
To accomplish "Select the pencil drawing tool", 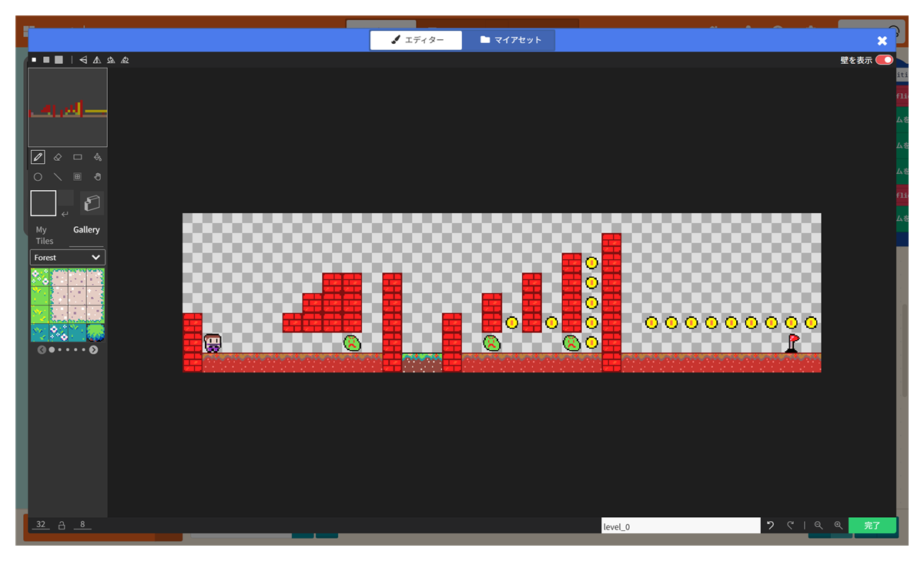I will click(37, 157).
